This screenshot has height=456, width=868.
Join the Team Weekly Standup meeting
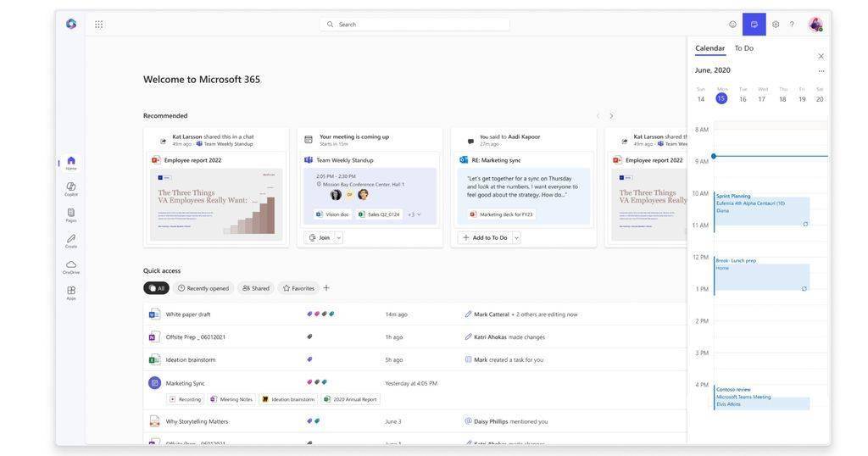320,238
